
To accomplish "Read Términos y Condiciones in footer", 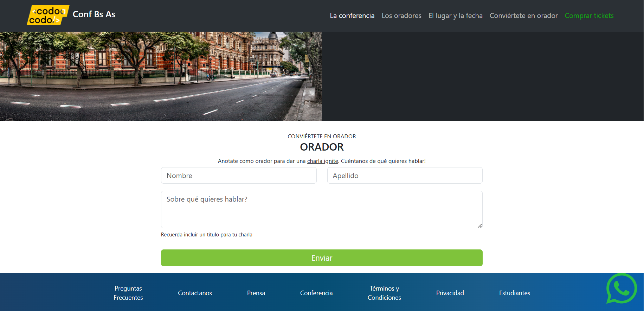I will pos(384,293).
